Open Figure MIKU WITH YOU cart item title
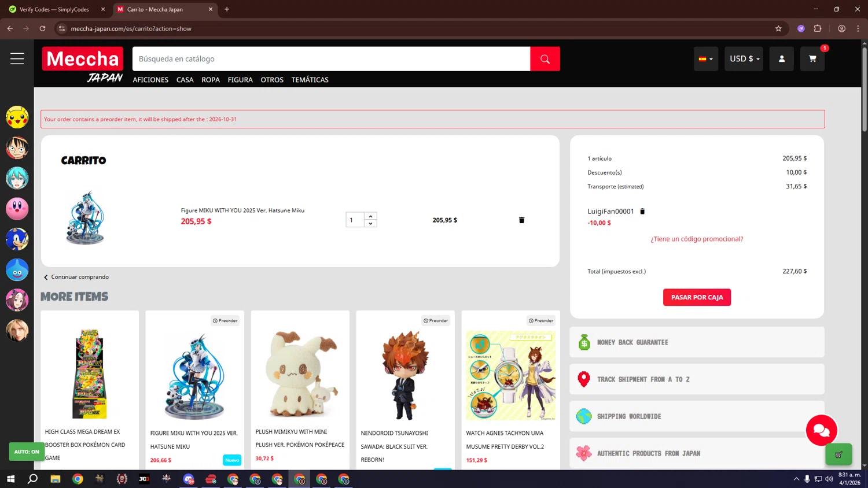 click(x=242, y=210)
